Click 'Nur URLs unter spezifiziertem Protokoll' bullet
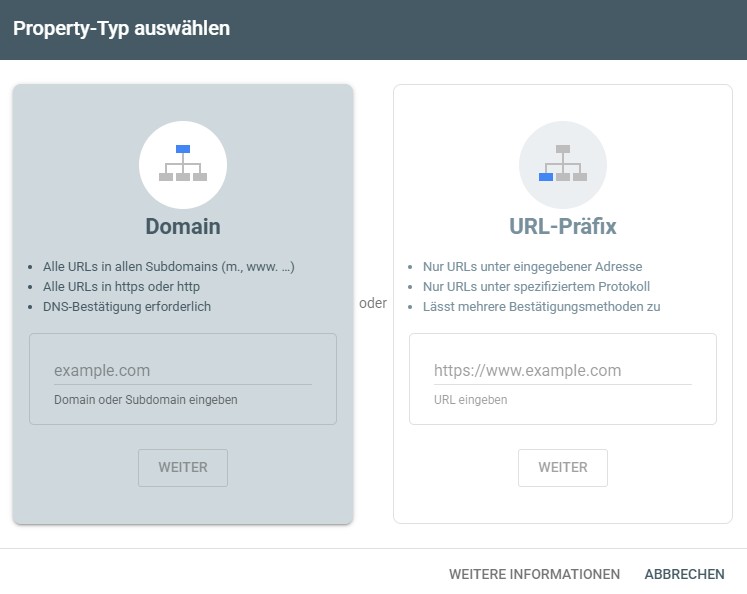747x594 pixels. 536,287
